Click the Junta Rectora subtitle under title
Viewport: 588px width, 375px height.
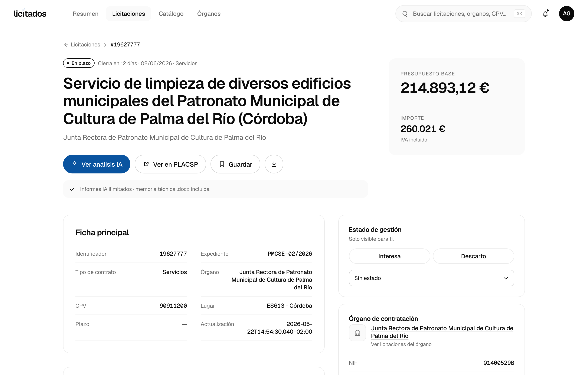(x=165, y=137)
